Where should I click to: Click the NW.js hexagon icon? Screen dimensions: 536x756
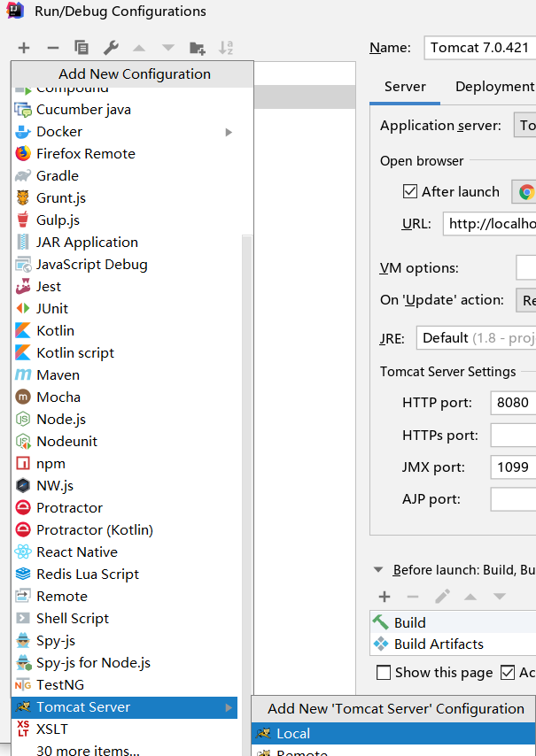23,485
